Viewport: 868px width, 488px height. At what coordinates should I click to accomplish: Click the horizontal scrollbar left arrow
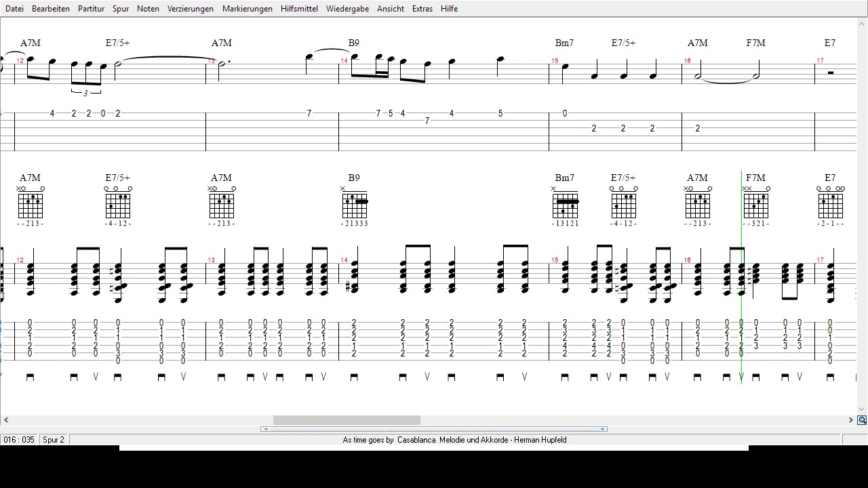[x=6, y=420]
